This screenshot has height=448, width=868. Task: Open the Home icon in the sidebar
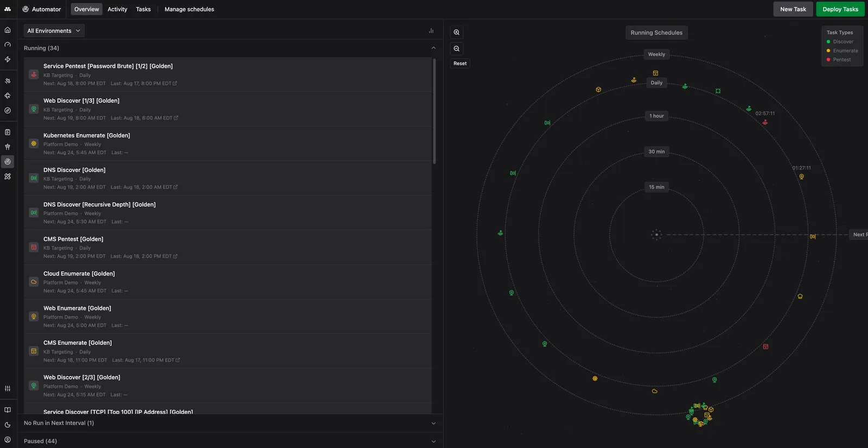[x=8, y=30]
